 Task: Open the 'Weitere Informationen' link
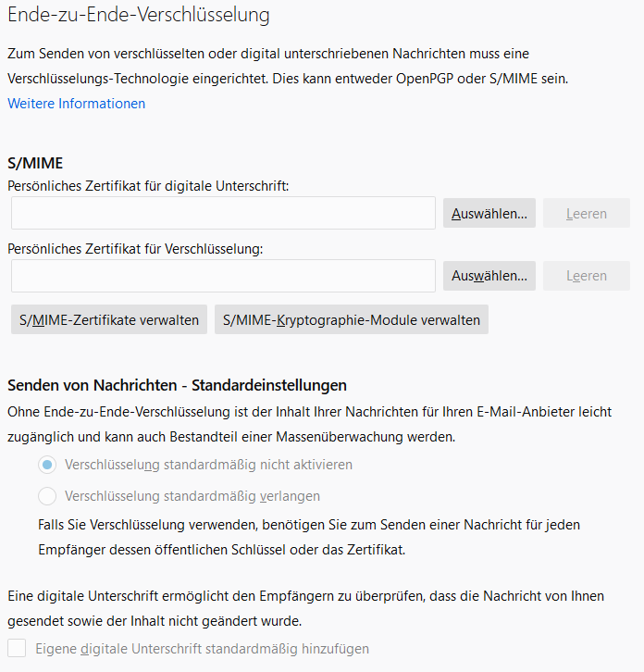pyautogui.click(x=76, y=104)
